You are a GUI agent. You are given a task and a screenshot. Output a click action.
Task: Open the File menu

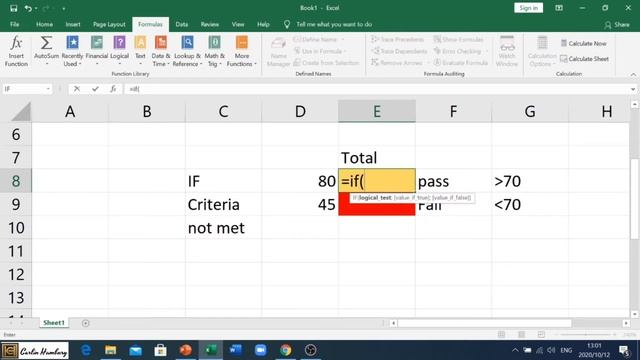15,24
